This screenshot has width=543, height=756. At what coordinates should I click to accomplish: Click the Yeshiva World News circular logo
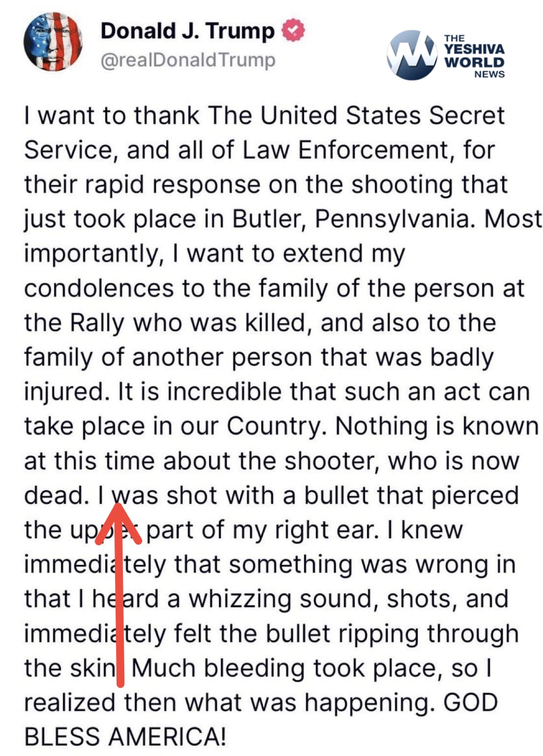click(412, 55)
